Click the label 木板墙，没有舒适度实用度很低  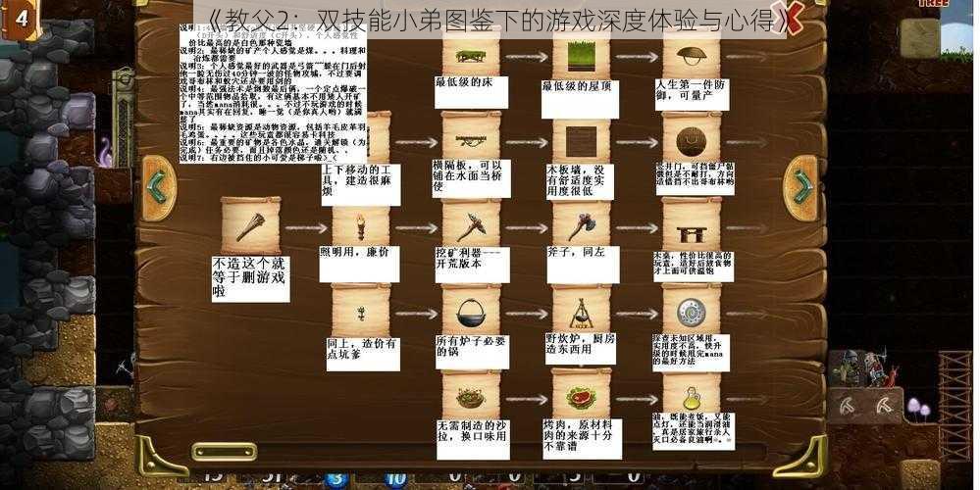tap(580, 181)
